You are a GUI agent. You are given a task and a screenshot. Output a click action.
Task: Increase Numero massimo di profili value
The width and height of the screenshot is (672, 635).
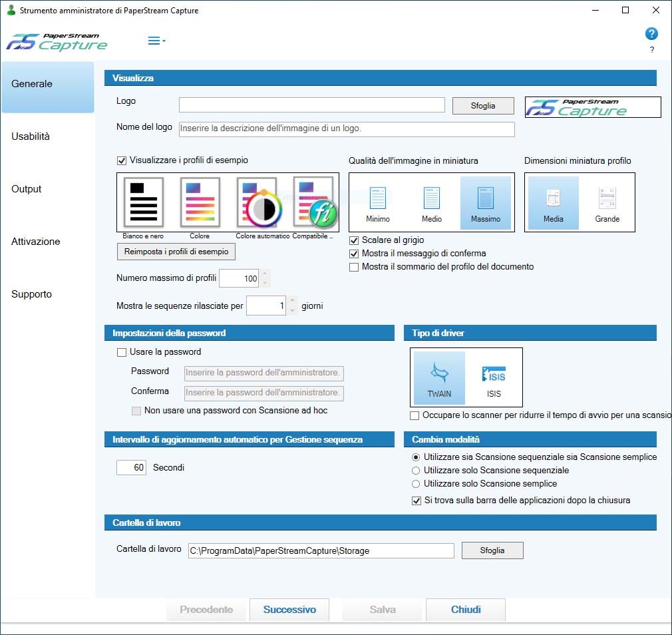(265, 274)
